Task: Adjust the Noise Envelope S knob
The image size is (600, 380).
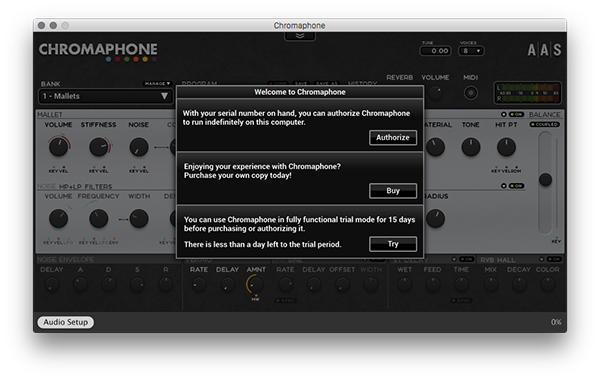Action: 137,284
